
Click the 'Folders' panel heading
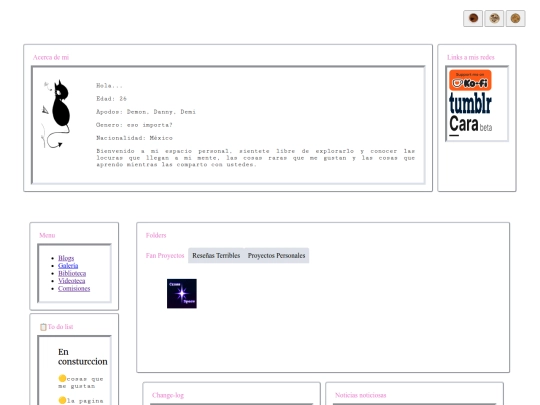point(156,236)
